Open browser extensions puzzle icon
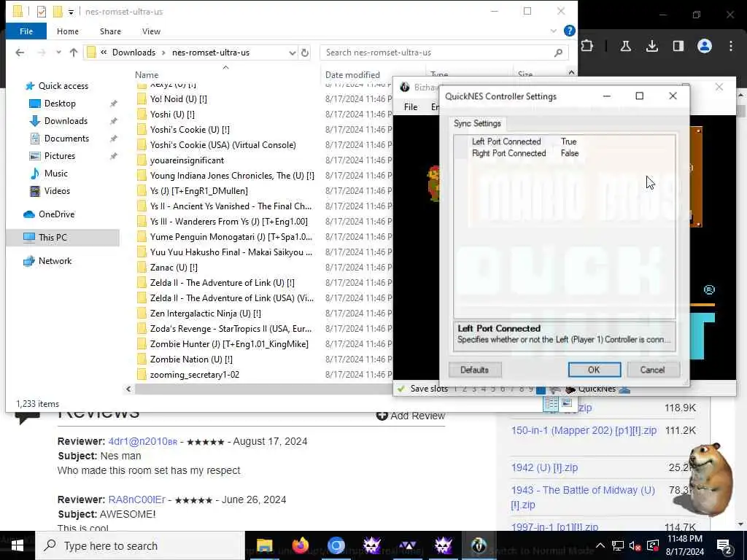 587,46
